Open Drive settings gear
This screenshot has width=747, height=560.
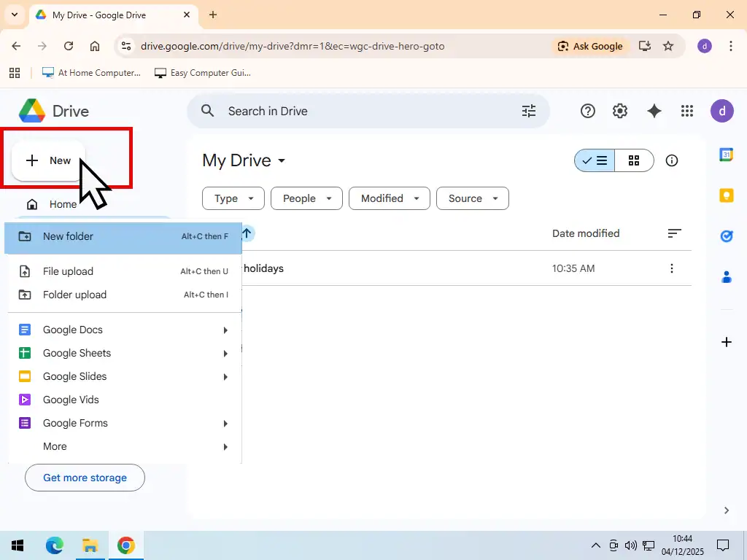pyautogui.click(x=619, y=111)
